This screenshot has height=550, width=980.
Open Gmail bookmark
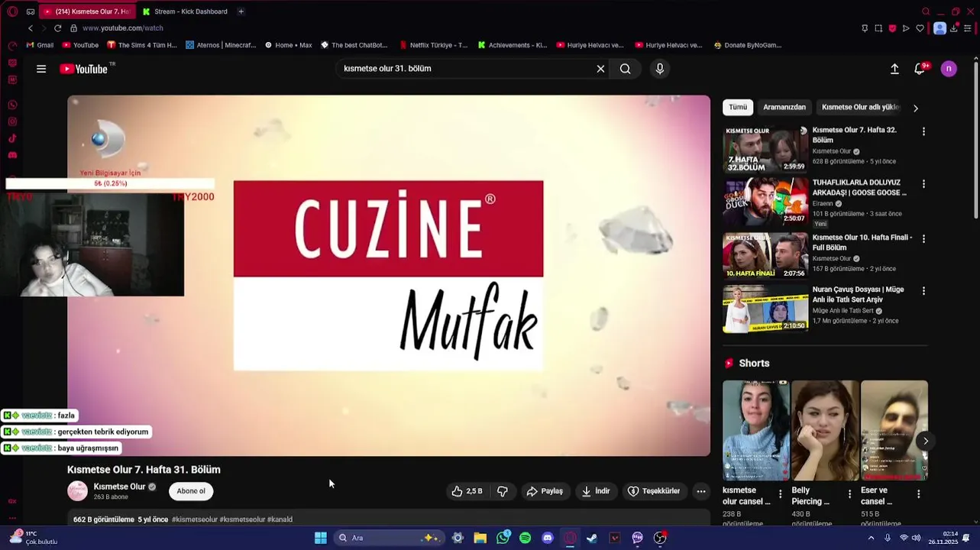tap(40, 45)
